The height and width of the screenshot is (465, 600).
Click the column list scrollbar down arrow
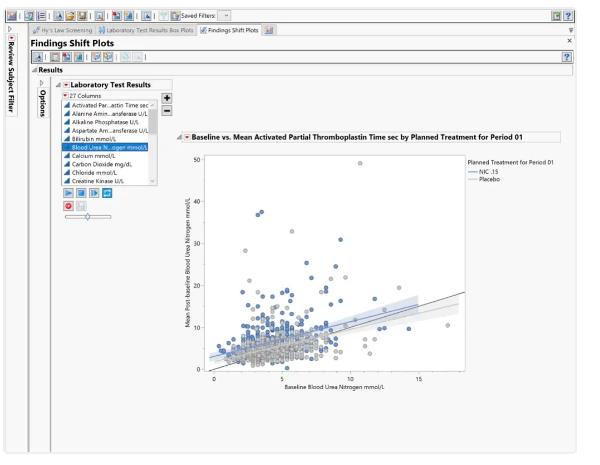153,181
